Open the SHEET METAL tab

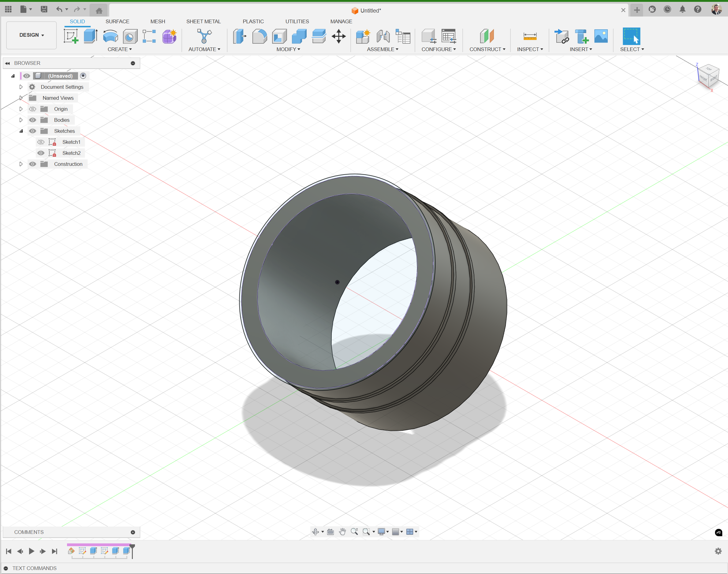pyautogui.click(x=203, y=21)
